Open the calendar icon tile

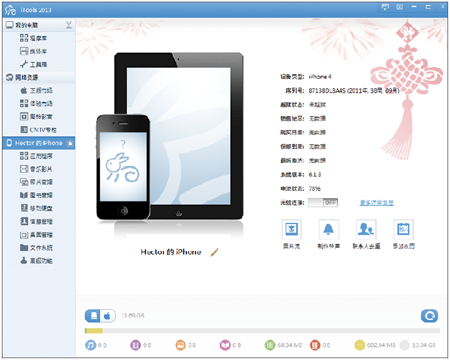coord(403,229)
